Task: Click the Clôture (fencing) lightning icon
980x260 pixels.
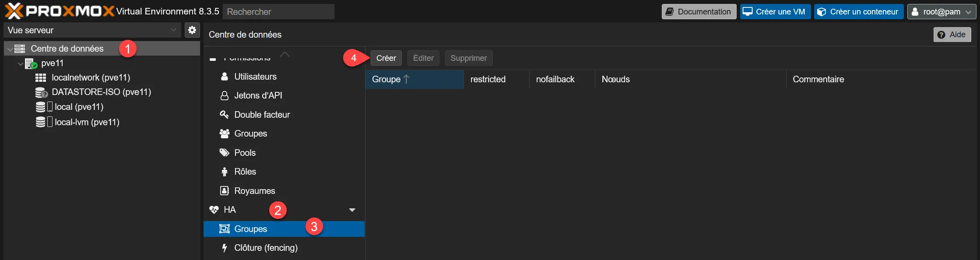Action: tap(225, 248)
